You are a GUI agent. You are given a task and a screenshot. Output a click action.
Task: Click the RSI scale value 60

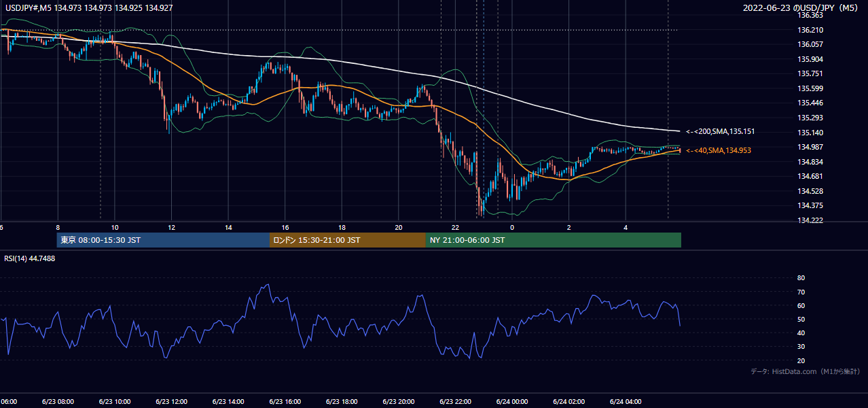(x=801, y=305)
